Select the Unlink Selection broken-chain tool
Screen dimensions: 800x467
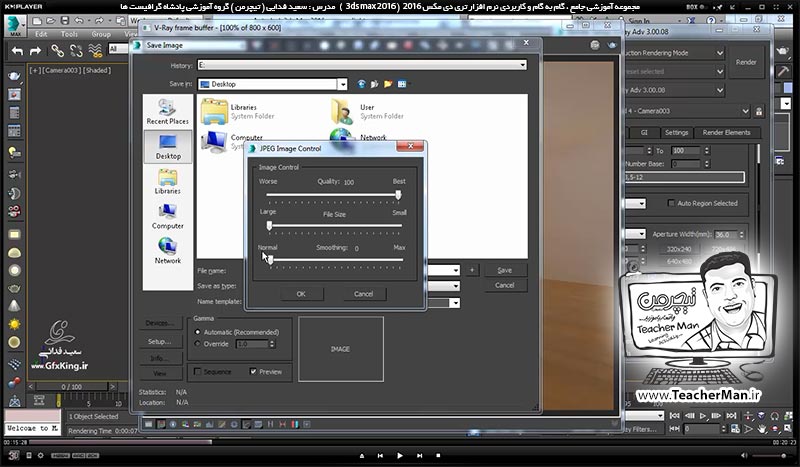pyautogui.click(x=76, y=51)
